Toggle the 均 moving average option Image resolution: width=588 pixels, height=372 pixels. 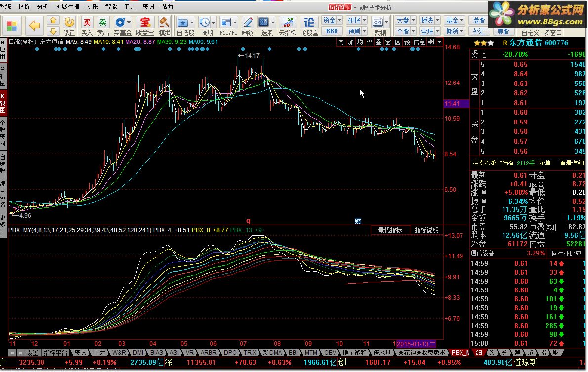click(x=360, y=42)
